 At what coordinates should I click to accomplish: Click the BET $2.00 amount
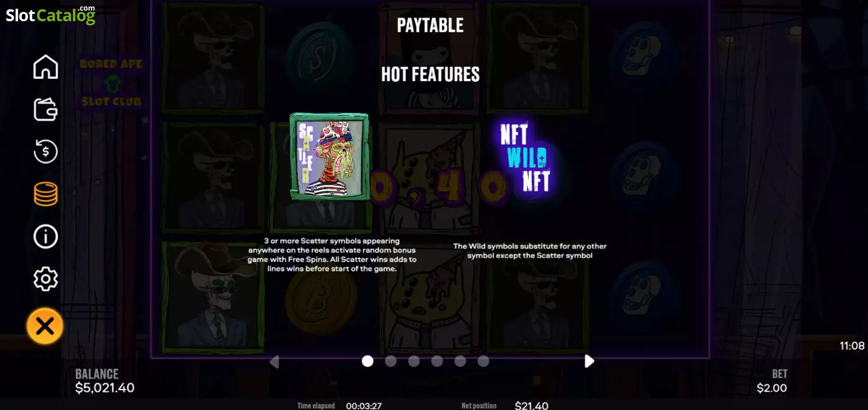(x=771, y=381)
